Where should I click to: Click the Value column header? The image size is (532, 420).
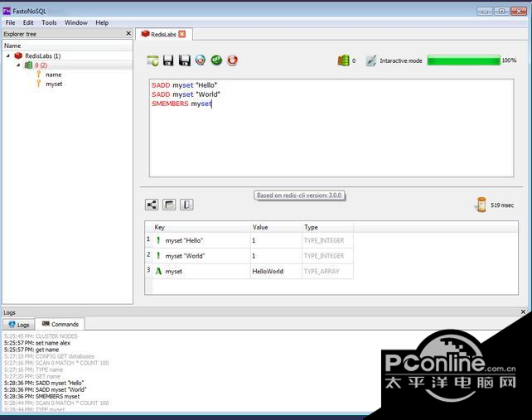pyautogui.click(x=276, y=227)
